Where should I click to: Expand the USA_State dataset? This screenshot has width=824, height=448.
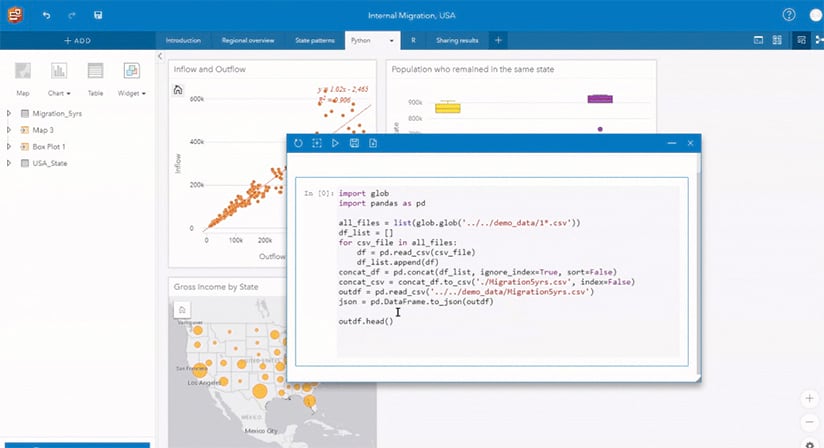click(x=8, y=163)
